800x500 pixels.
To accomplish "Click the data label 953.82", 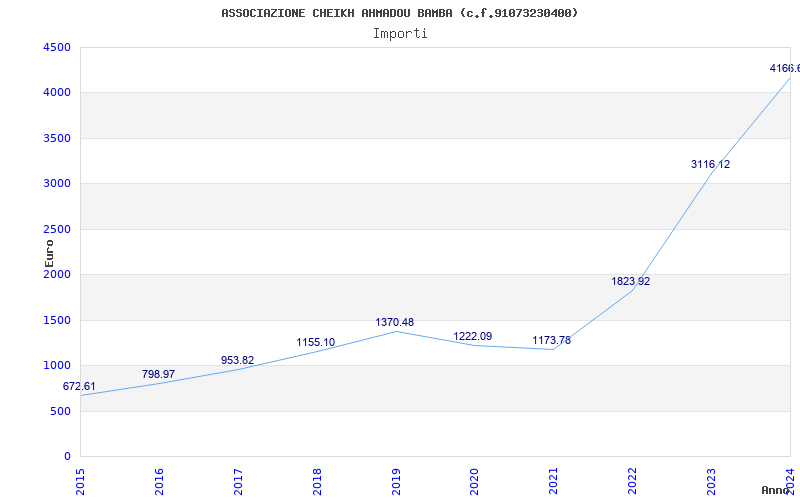I will [237, 360].
